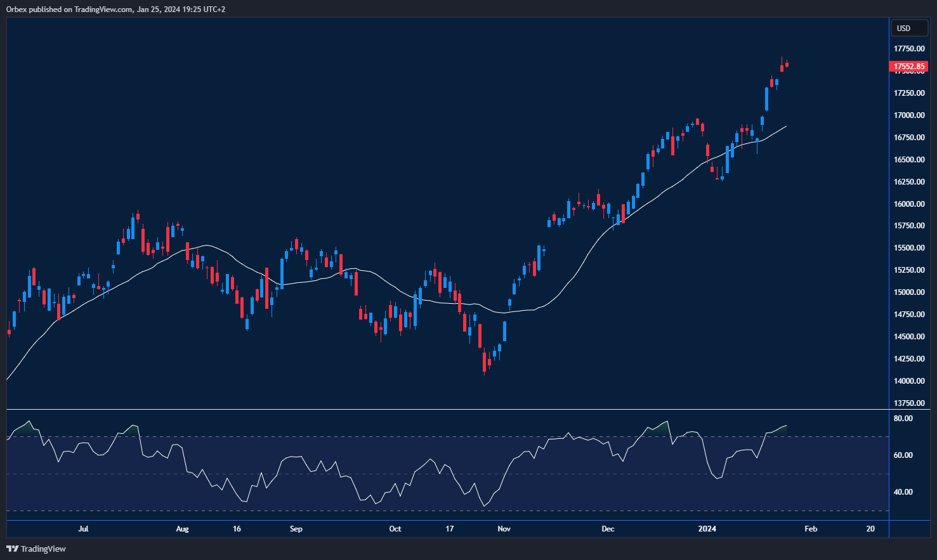This screenshot has width=937, height=560.
Task: Click the red current price label 17552.85
Action: point(909,66)
